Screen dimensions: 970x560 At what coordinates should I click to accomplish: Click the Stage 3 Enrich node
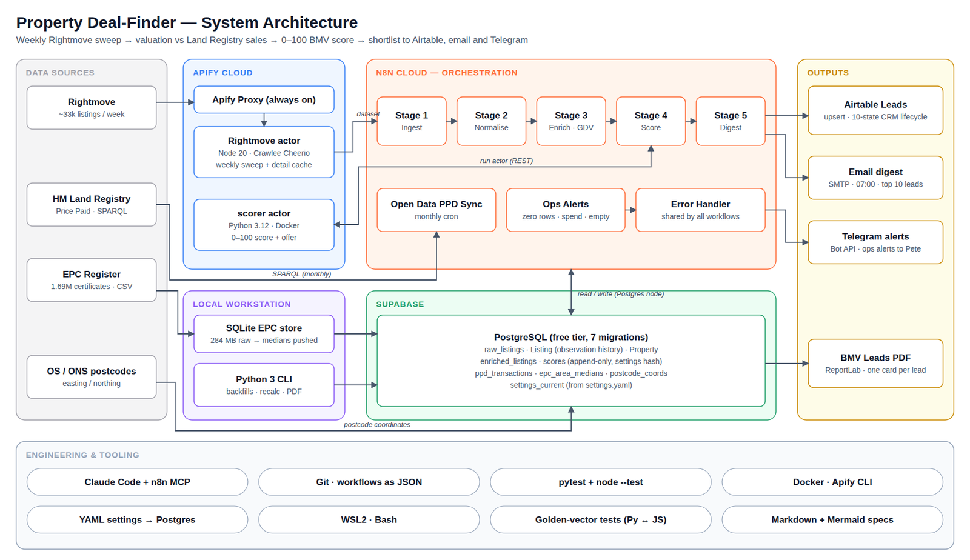point(571,121)
